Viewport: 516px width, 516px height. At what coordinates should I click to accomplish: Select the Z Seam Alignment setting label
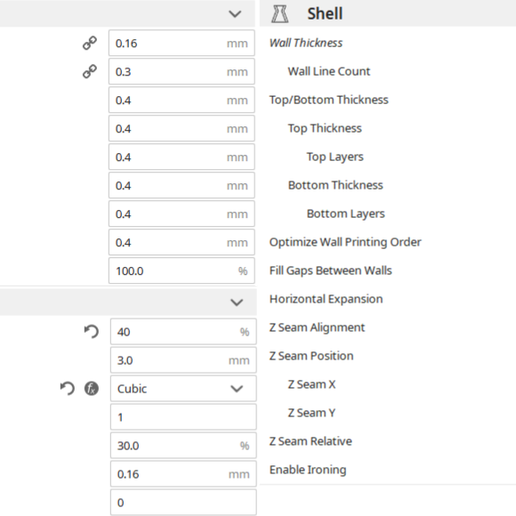(x=317, y=327)
